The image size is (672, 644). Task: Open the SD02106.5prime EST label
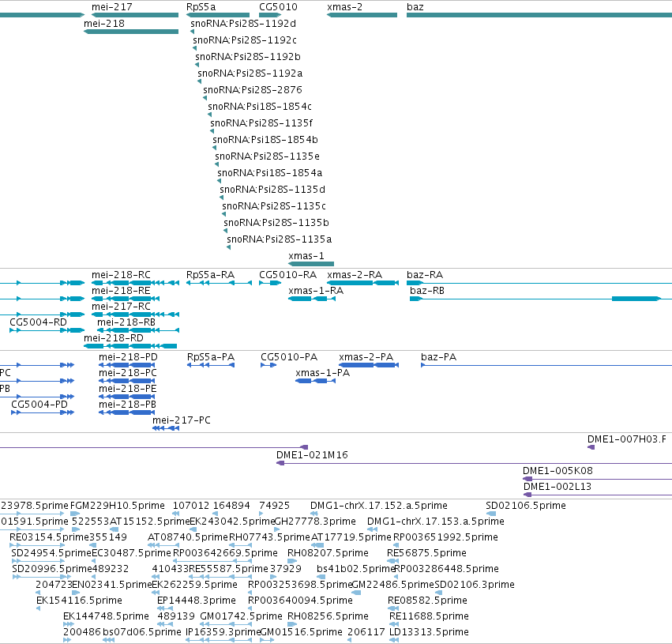[x=526, y=506]
